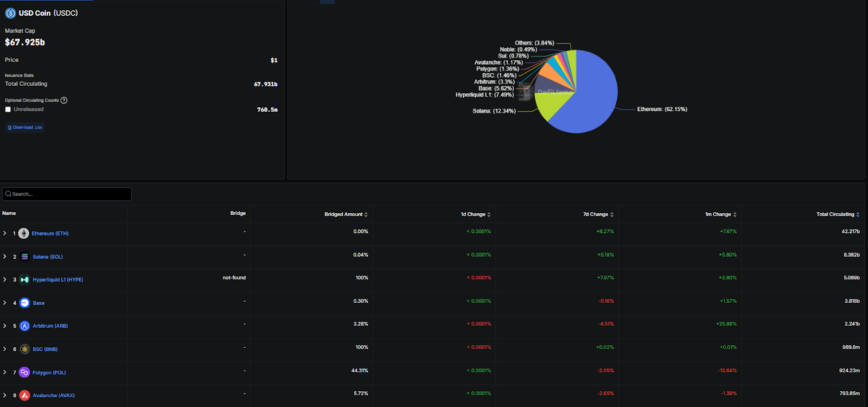Click the Ethereum chain icon
The image size is (868, 407).
tap(23, 233)
